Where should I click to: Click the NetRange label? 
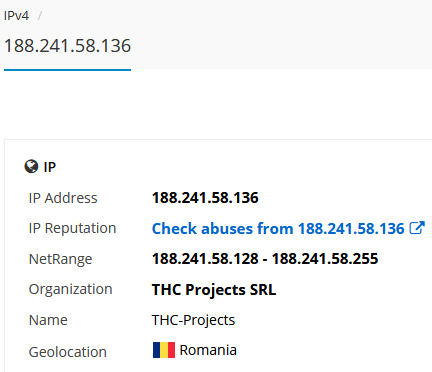click(60, 259)
